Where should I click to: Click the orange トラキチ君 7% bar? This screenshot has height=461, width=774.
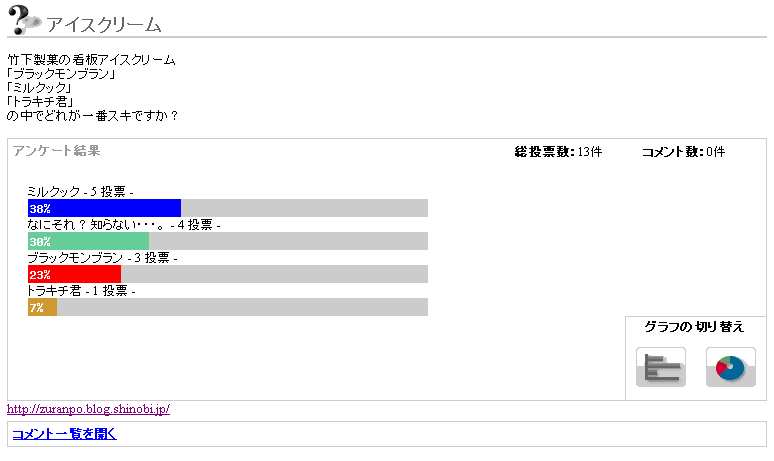point(42,307)
